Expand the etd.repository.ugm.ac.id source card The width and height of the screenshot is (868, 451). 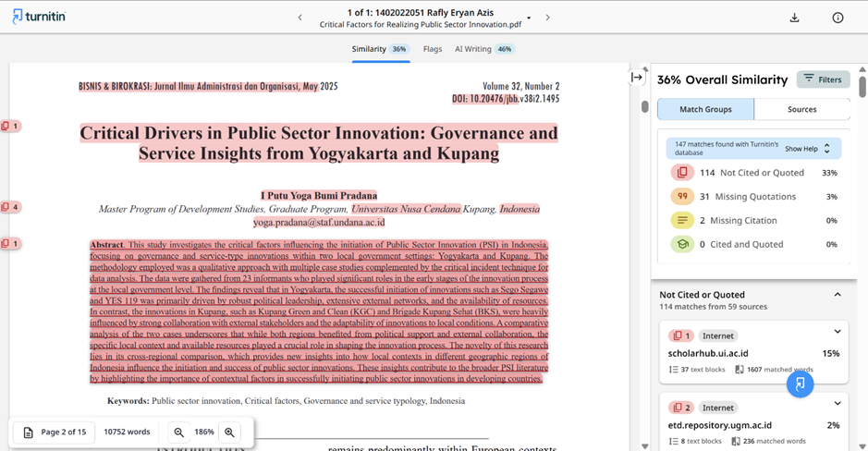pos(837,404)
